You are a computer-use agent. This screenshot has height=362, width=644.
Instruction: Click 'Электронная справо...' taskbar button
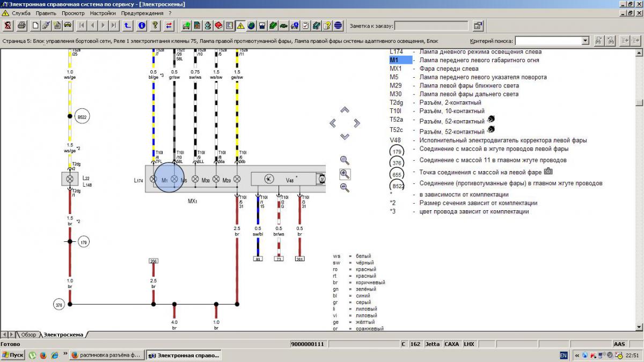(184, 355)
